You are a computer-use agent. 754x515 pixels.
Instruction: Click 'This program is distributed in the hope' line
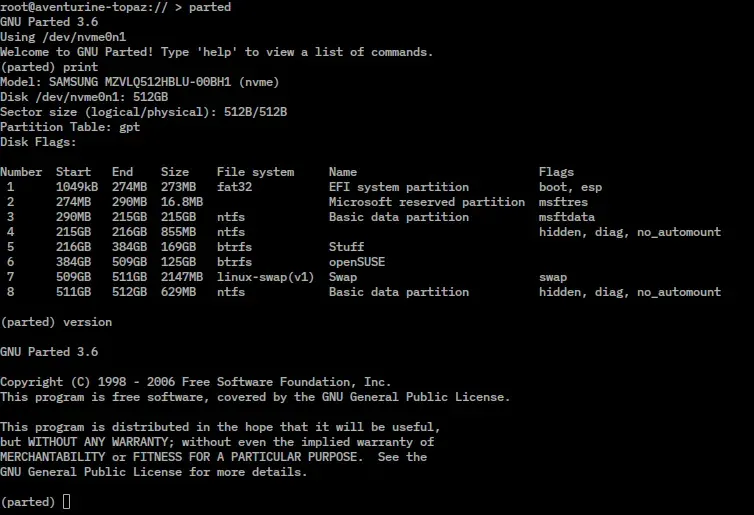pos(220,427)
